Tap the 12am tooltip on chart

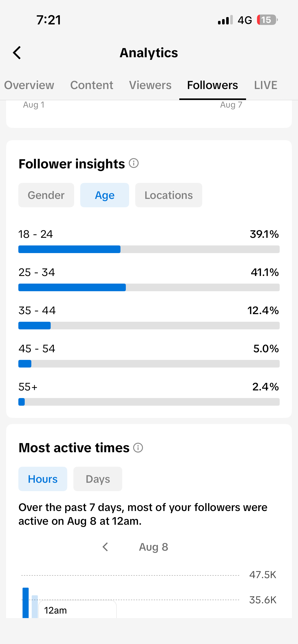[77, 609]
